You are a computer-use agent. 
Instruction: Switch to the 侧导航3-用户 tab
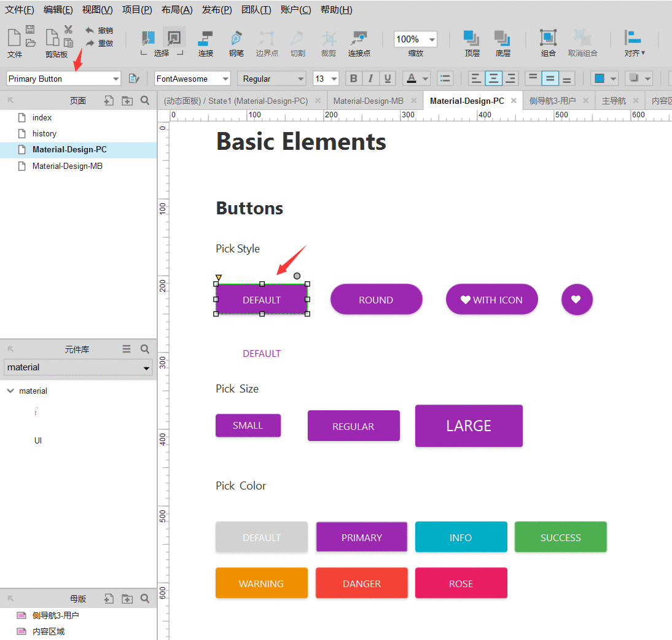coord(552,101)
